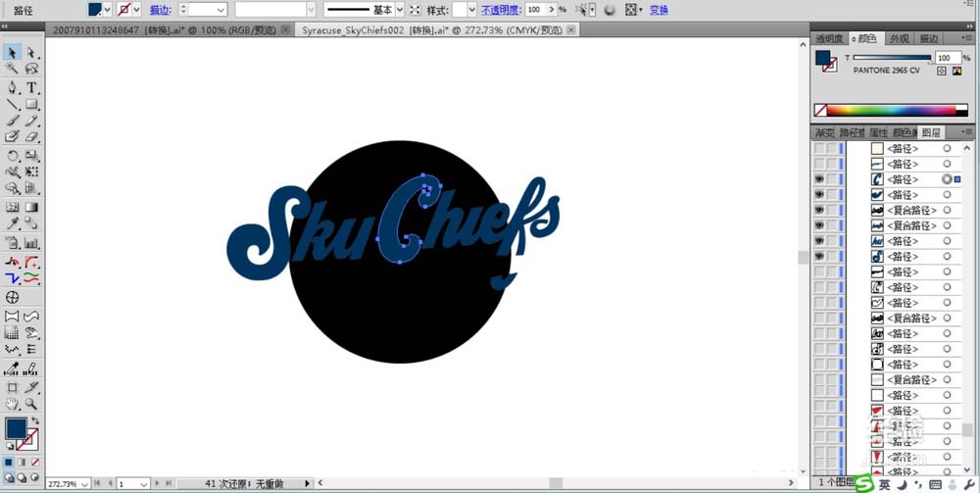Open the zoom level 272.73% dropdown

(85, 484)
